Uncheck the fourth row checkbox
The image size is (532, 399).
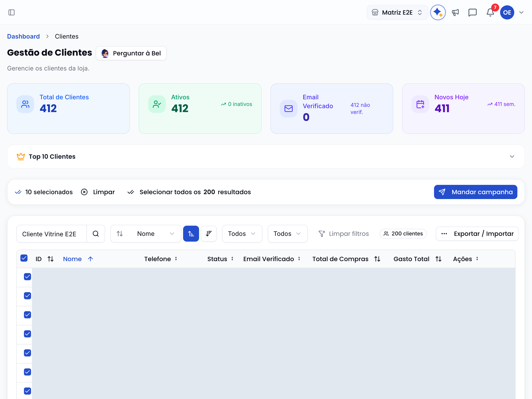click(28, 334)
